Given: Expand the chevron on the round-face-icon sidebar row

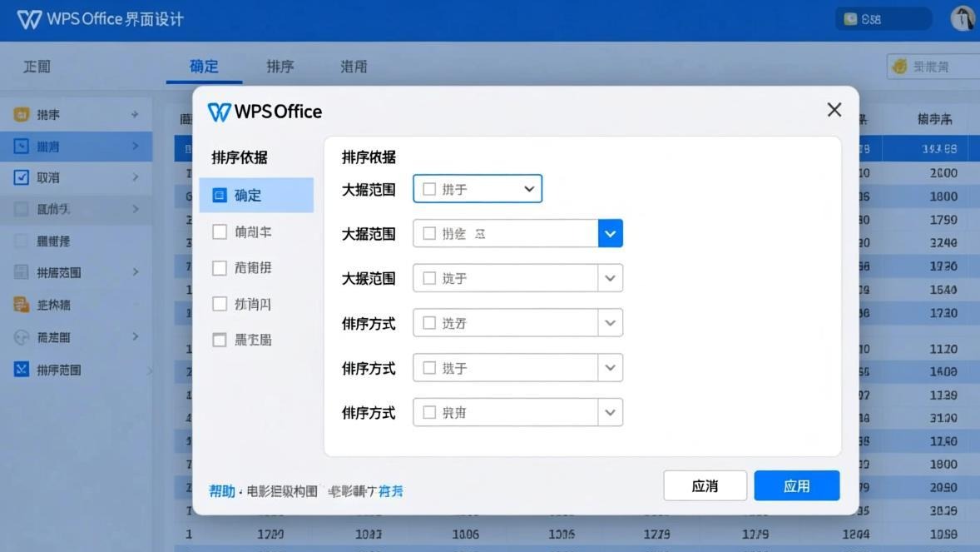Looking at the screenshot, I should click(x=136, y=336).
